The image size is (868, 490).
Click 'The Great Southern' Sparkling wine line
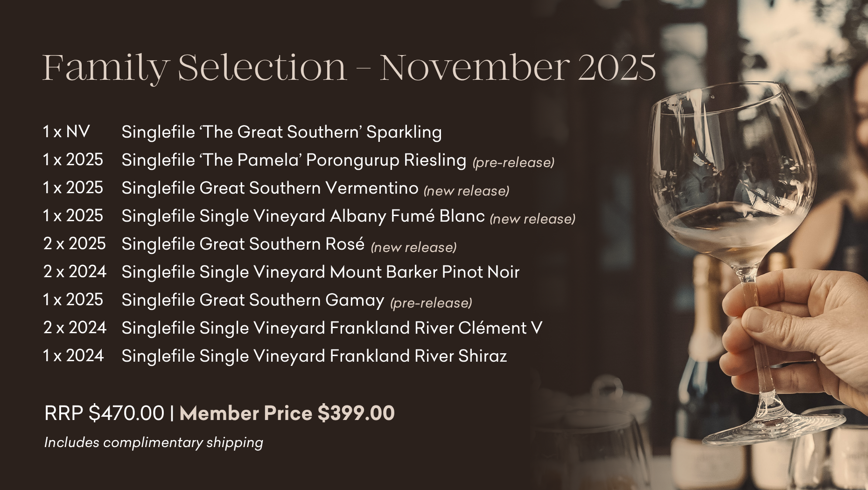281,132
